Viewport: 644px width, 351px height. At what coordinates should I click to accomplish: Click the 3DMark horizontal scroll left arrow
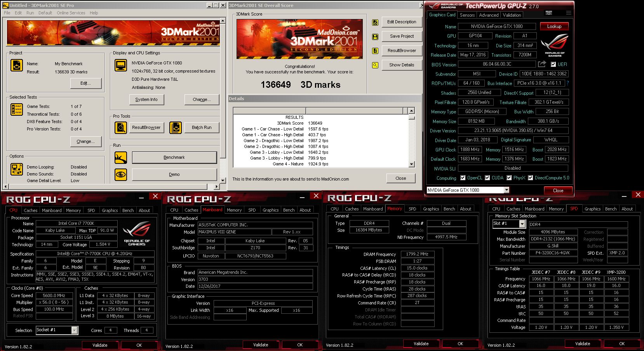tap(5, 187)
